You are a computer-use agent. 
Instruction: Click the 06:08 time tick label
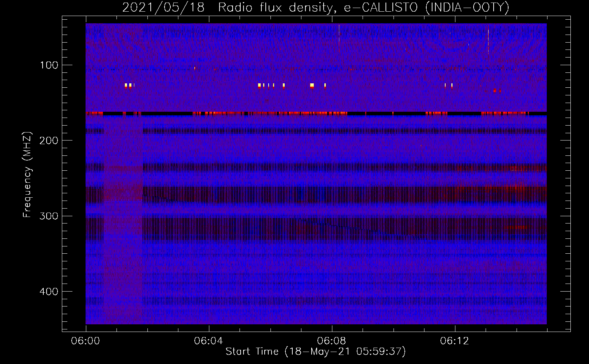[x=332, y=341]
